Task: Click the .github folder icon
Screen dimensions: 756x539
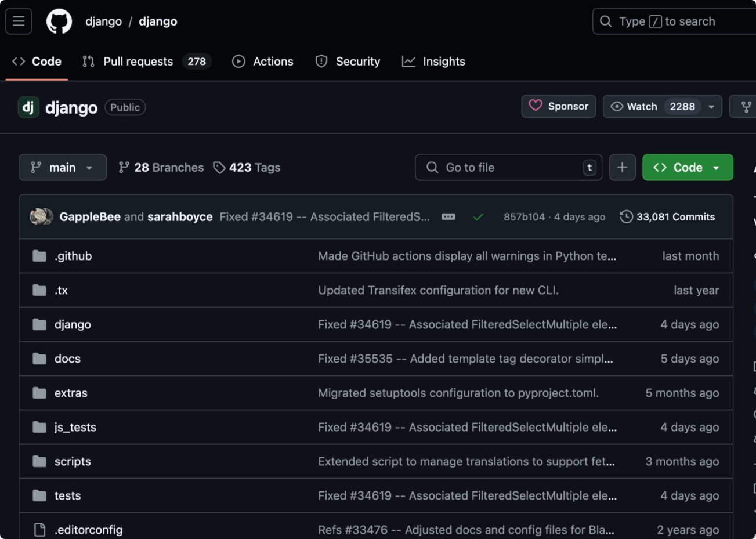Action: pyautogui.click(x=39, y=256)
